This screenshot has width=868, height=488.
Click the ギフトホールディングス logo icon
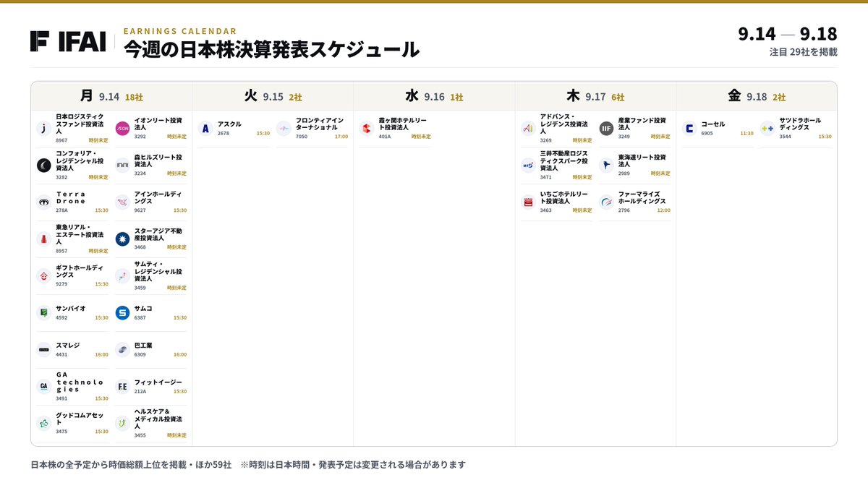(44, 276)
